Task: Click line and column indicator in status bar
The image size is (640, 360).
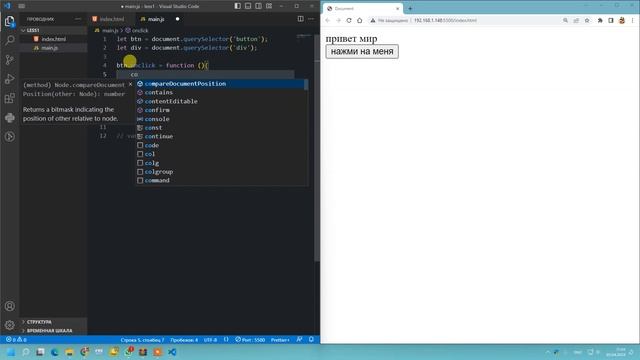Action: (x=142, y=340)
